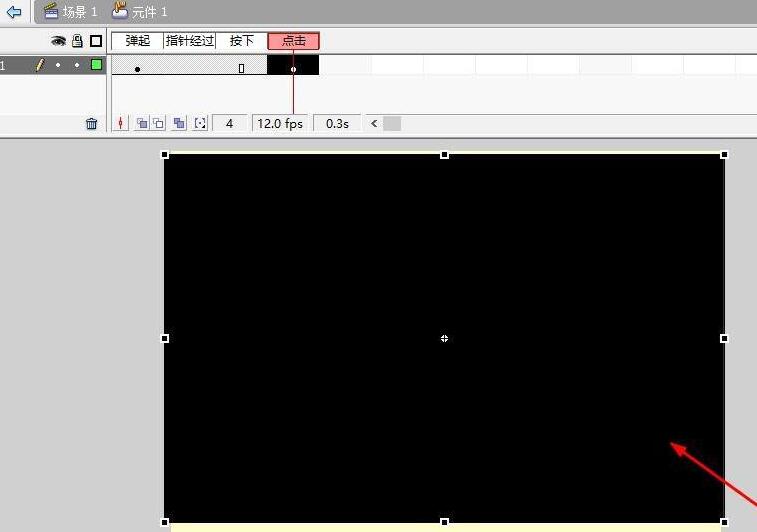Screen dimensions: 757x532
Task: Toggle outline view for all layers
Action: (x=96, y=41)
